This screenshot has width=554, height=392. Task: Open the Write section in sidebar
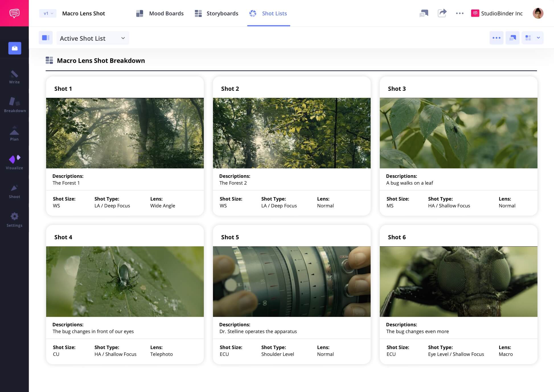(x=14, y=77)
